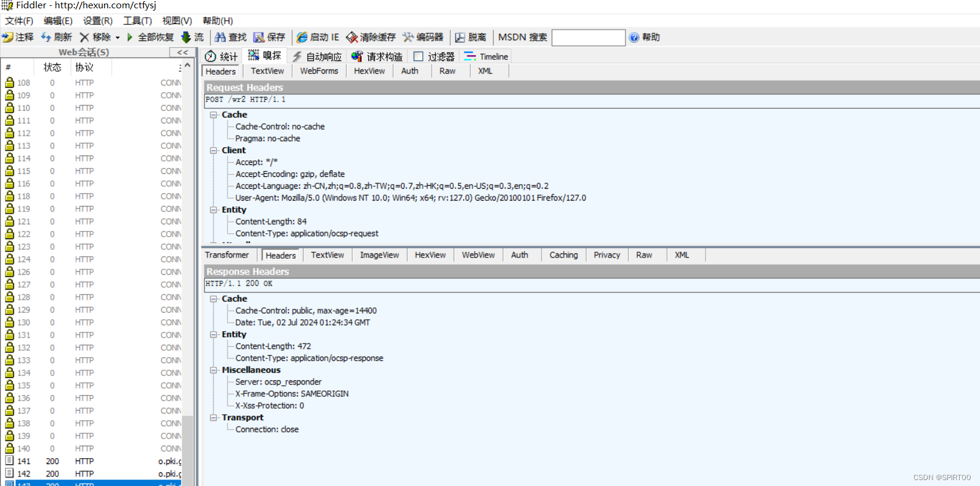Screen dimensions: 980x486
Task: Click Content-Type: application/ocsp-response line
Action: click(x=309, y=358)
